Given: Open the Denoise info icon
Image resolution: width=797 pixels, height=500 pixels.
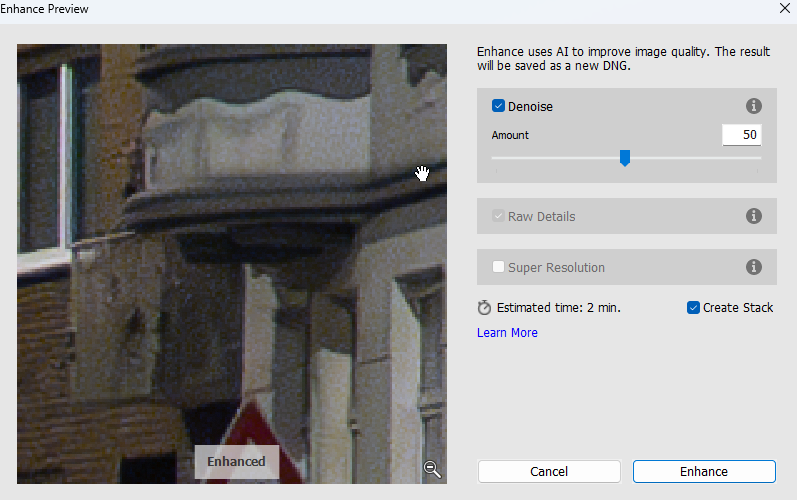Looking at the screenshot, I should (x=753, y=106).
